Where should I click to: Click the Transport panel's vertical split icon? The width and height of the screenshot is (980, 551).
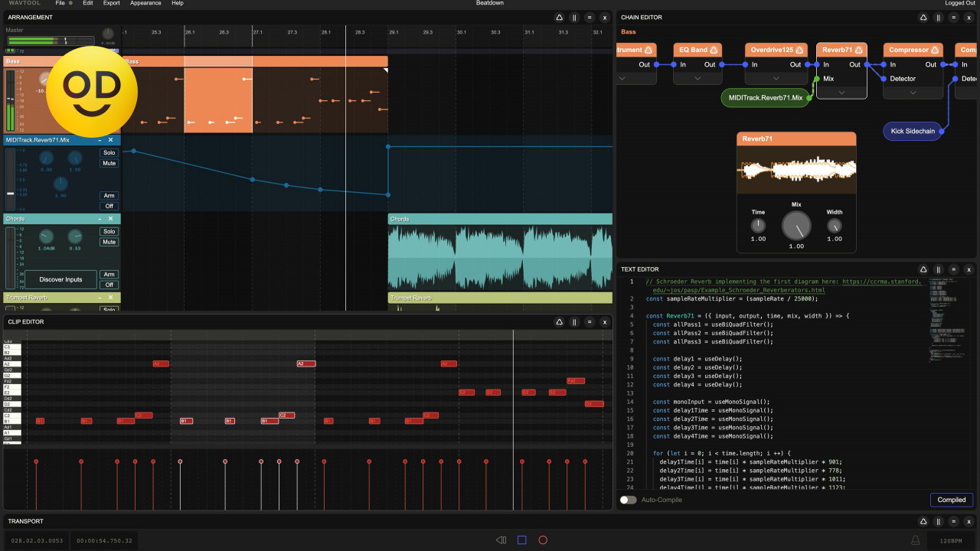[939, 521]
